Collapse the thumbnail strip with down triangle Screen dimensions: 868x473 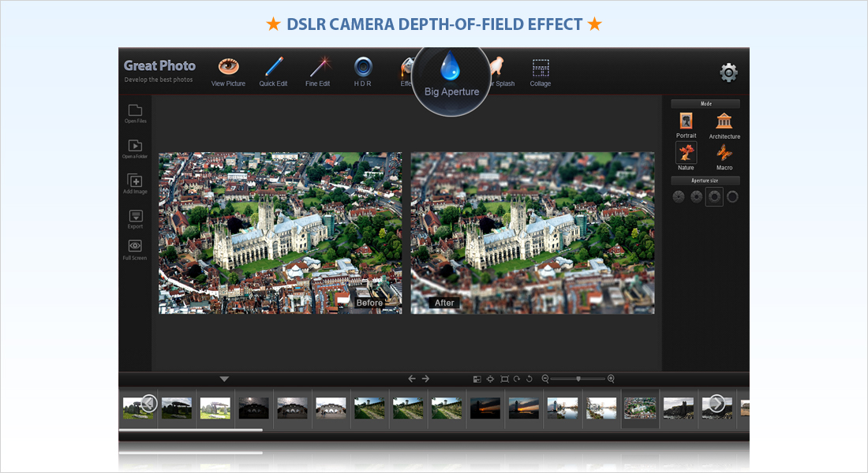[x=224, y=379]
